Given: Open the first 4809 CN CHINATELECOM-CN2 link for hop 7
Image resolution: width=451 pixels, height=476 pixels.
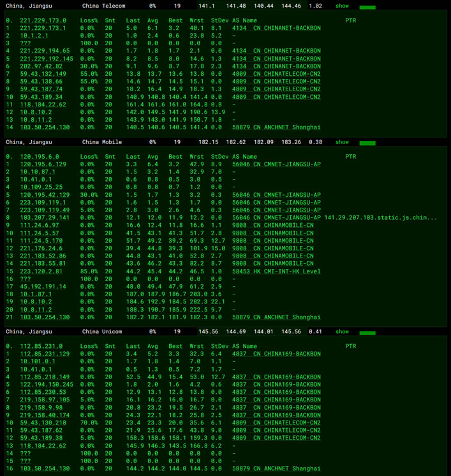Looking at the screenshot, I should 276,74.
